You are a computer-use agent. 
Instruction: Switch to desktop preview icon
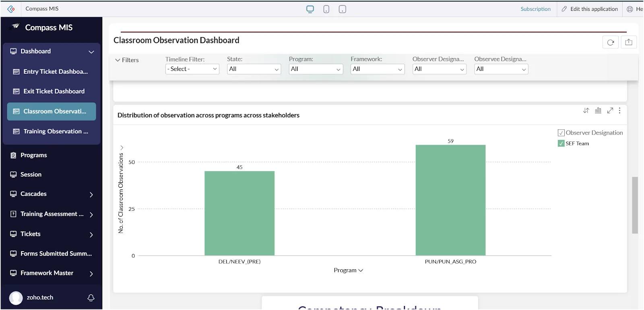[x=310, y=9]
